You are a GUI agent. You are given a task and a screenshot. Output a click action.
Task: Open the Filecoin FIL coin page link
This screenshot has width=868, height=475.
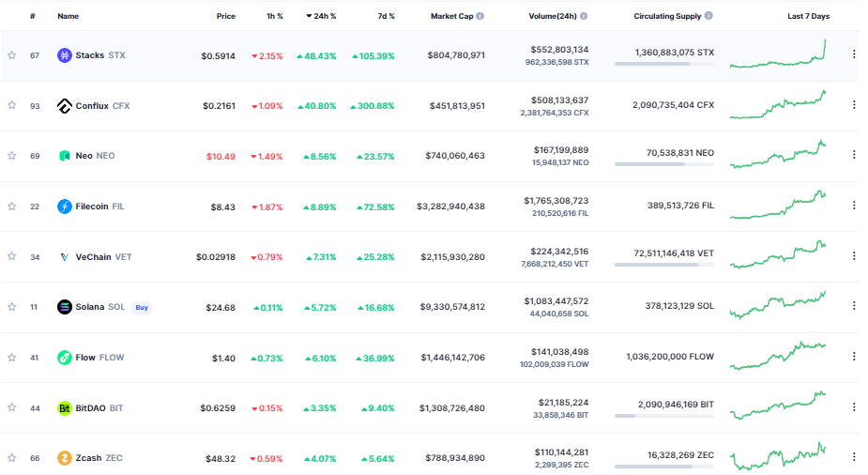pos(99,207)
